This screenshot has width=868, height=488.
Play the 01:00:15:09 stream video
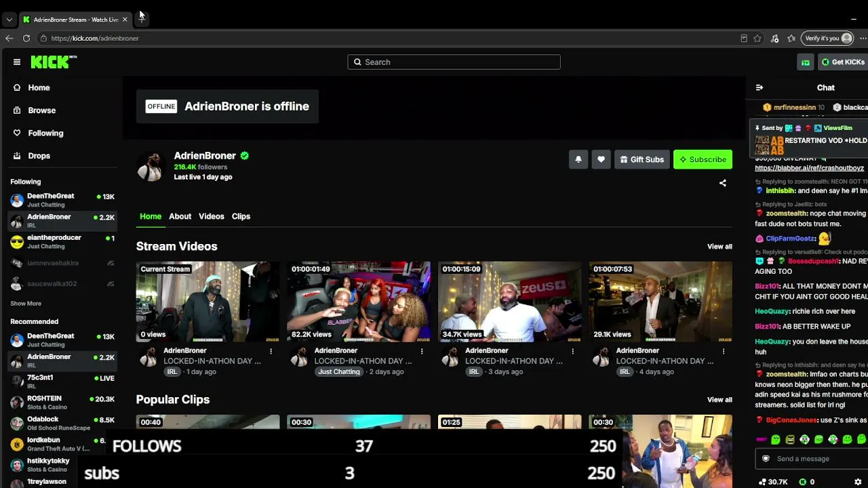coord(509,302)
